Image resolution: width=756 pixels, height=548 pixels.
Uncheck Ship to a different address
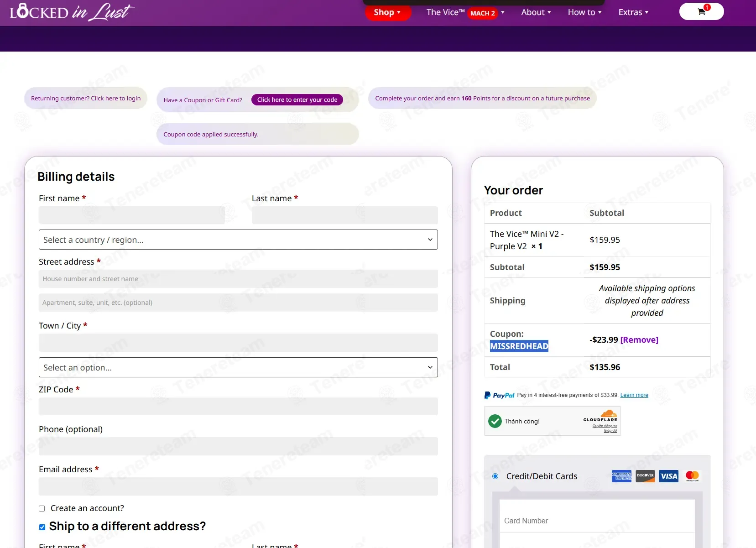(x=42, y=527)
